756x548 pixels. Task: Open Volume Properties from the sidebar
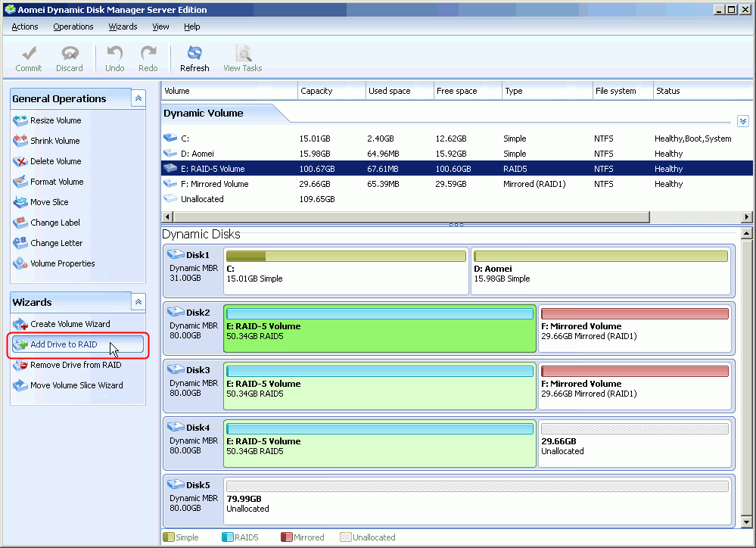(x=64, y=263)
